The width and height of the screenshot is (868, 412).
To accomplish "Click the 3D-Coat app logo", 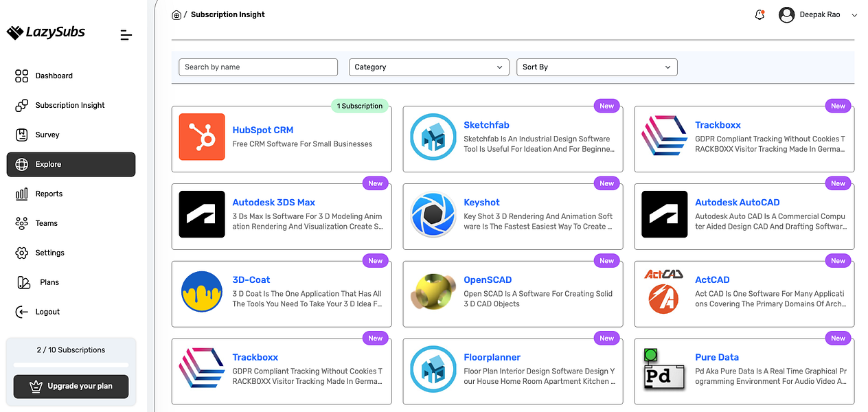I will pyautogui.click(x=202, y=292).
